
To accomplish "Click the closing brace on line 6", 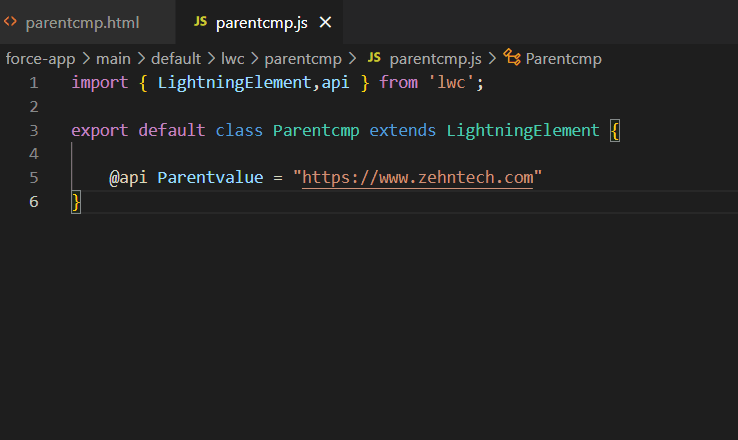I will [x=76, y=202].
